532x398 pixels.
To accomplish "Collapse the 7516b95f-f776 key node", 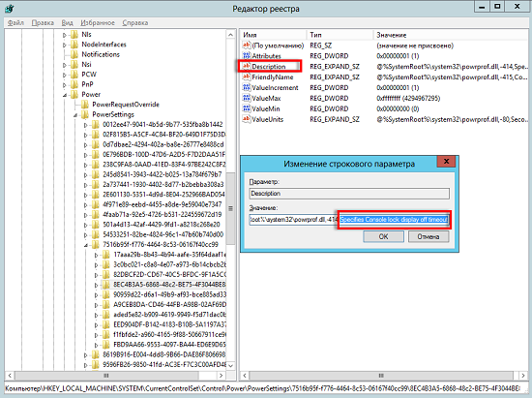I will pos(86,245).
